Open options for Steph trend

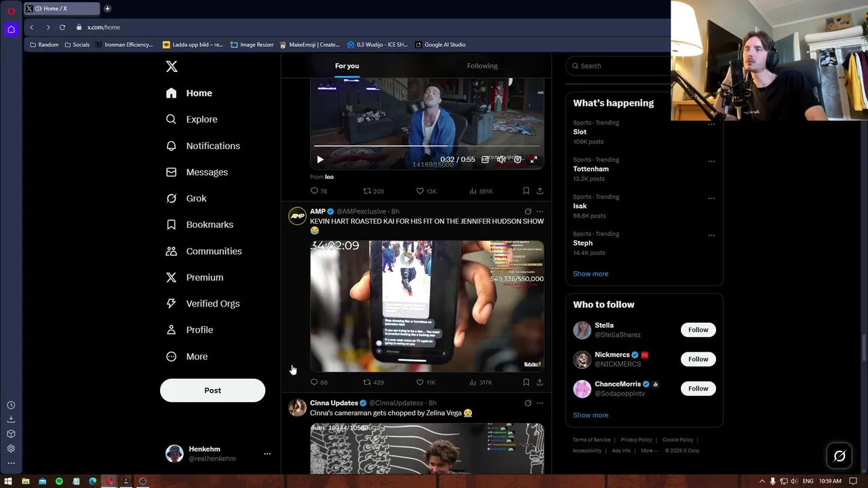711,235
